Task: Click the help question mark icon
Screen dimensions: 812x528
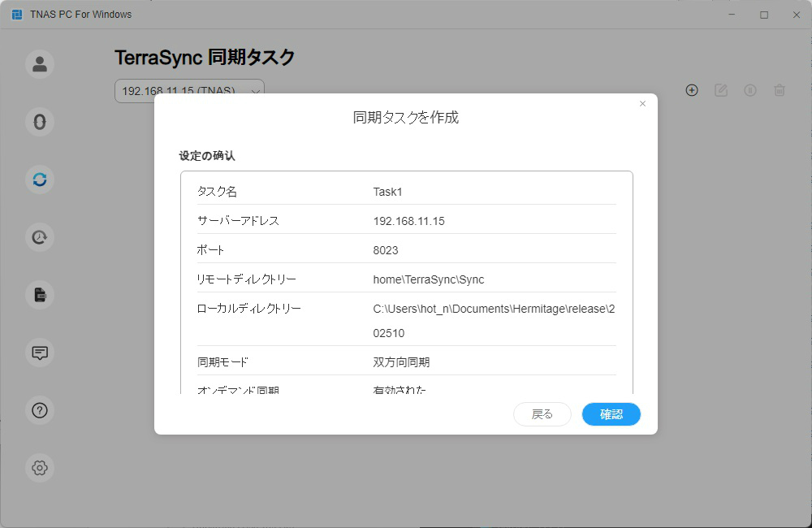Action: (40, 410)
